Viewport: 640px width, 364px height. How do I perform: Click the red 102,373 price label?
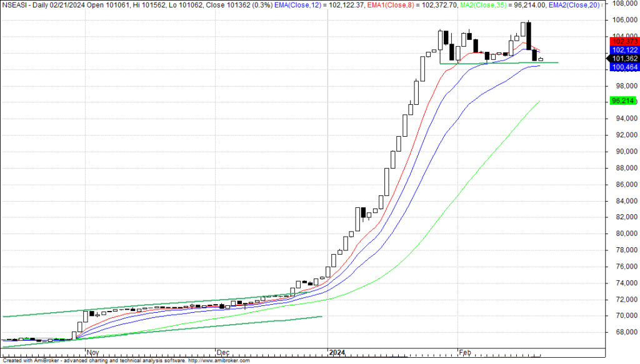[x=622, y=41]
